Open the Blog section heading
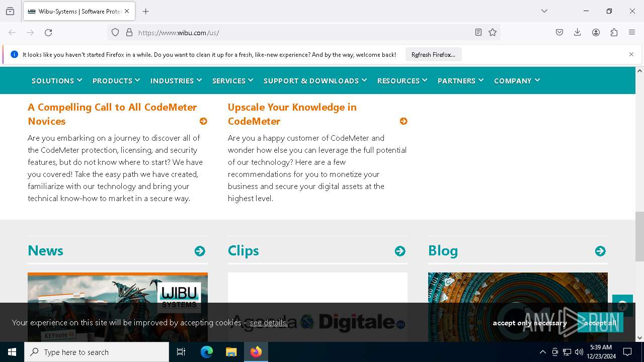Image resolution: width=644 pixels, height=362 pixels. tap(443, 250)
